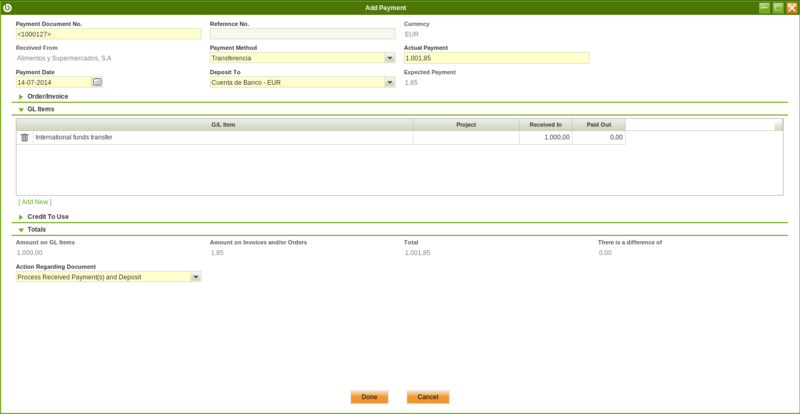The image size is (800, 414).
Task: Click the Received In column header
Action: coord(545,125)
